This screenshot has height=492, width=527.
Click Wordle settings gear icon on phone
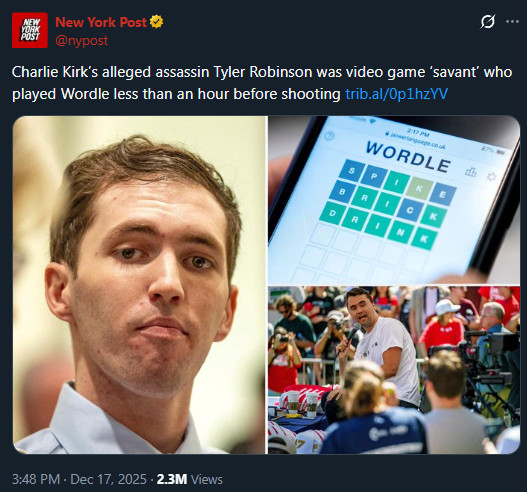click(491, 176)
